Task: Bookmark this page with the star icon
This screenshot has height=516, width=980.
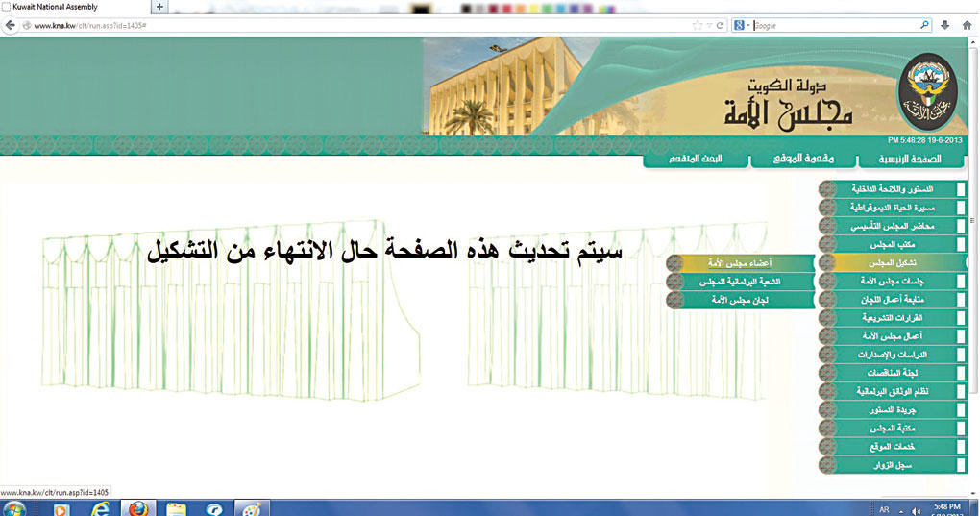Action: pyautogui.click(x=697, y=25)
